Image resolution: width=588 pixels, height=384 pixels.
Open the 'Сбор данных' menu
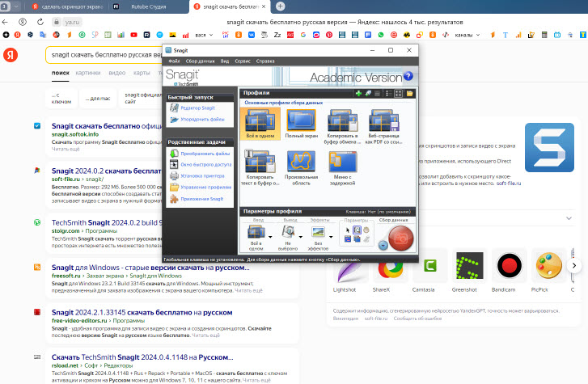pos(201,61)
